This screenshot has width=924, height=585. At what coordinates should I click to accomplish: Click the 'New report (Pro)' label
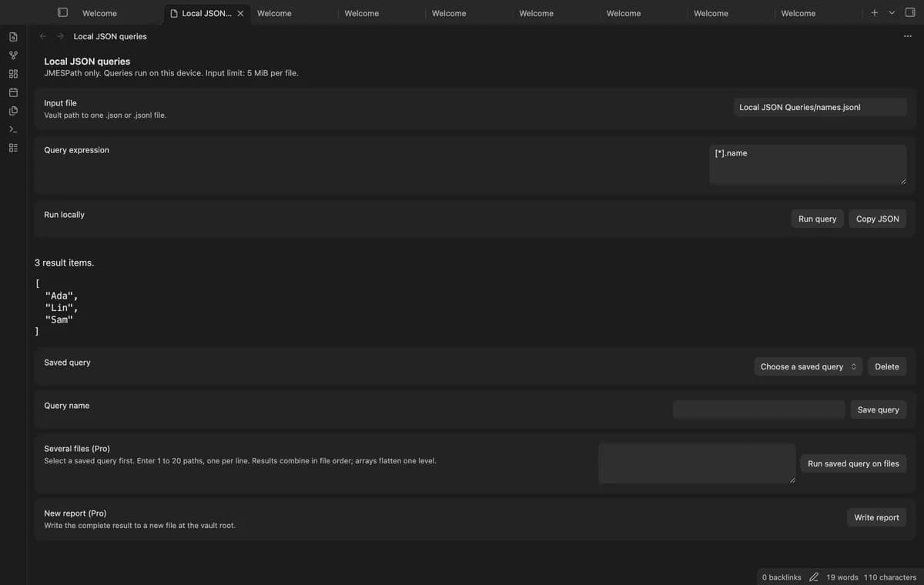[x=75, y=513]
